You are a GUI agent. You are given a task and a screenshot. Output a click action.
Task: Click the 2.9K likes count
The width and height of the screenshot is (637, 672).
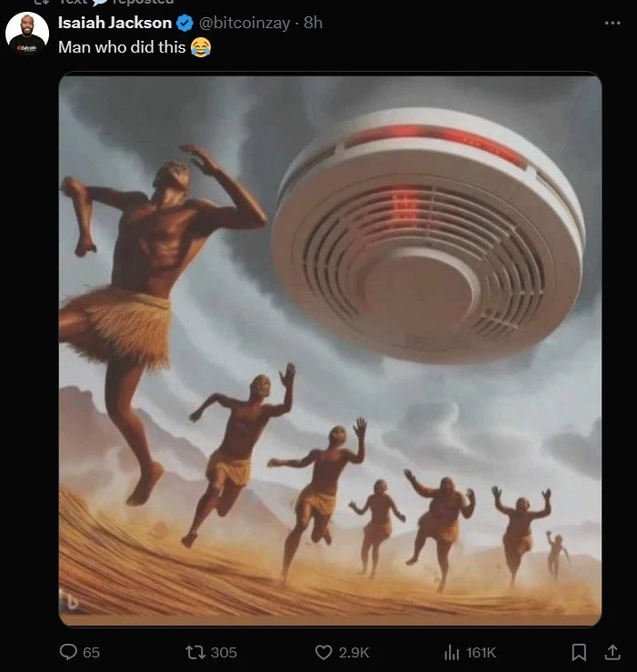(x=353, y=653)
